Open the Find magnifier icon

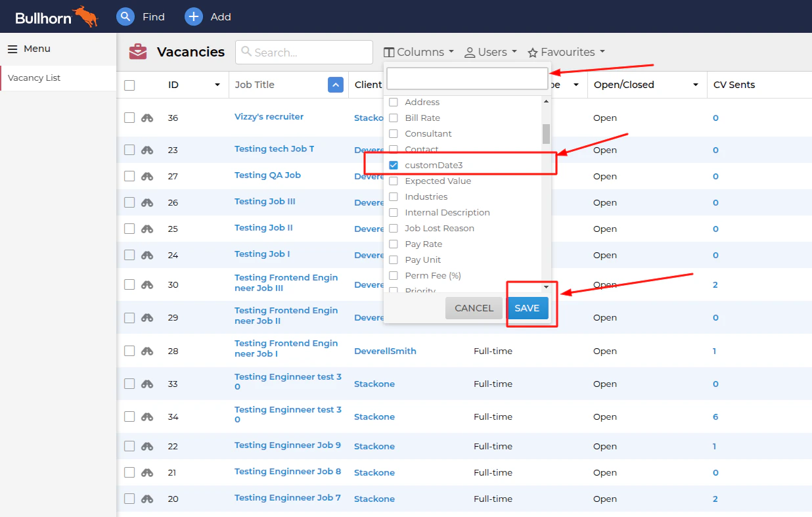pyautogui.click(x=125, y=16)
